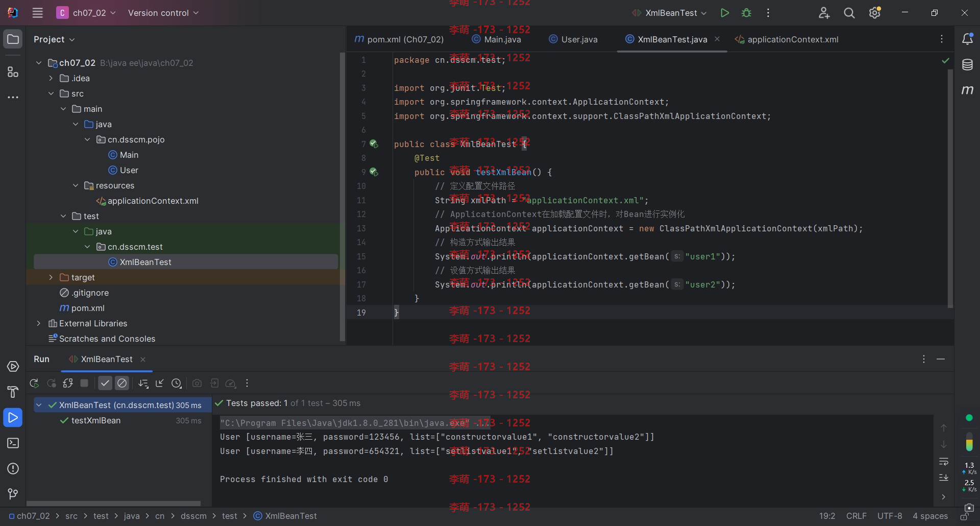980x526 pixels.
Task: Open the Notifications bell
Action: point(967,39)
